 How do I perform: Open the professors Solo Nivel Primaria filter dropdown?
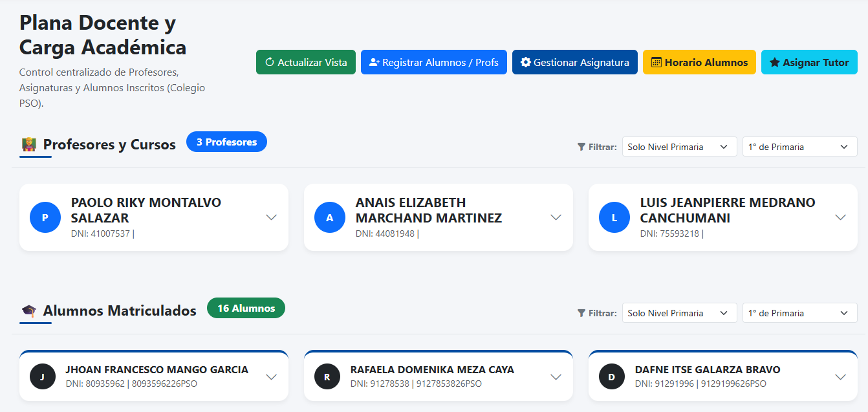pyautogui.click(x=680, y=147)
